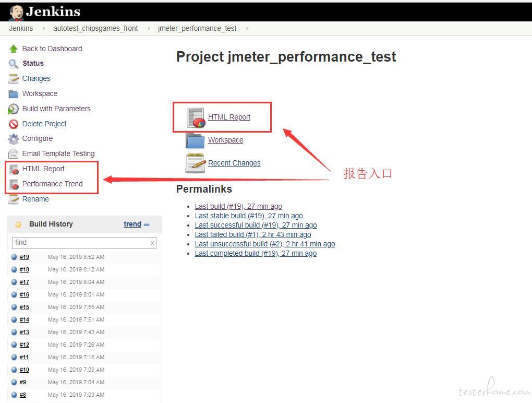
Task: Click the Build History sun weather icon
Action: point(18,224)
